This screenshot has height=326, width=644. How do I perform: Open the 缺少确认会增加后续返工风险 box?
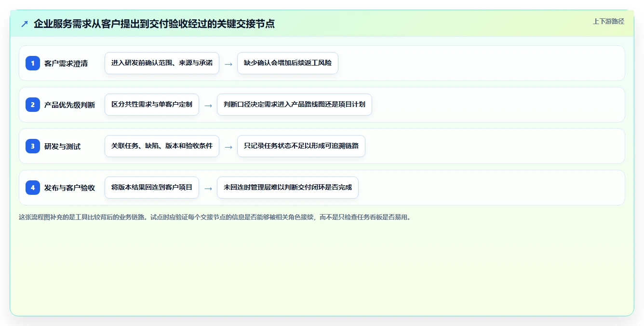click(x=288, y=63)
